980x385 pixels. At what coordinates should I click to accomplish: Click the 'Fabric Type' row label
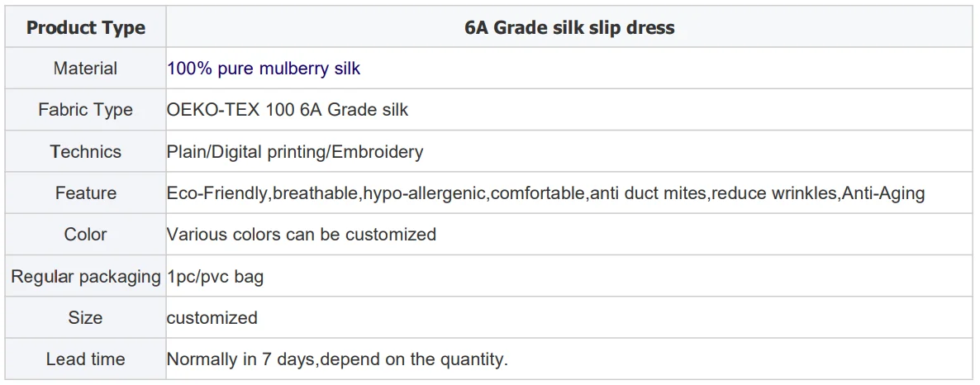tap(85, 110)
